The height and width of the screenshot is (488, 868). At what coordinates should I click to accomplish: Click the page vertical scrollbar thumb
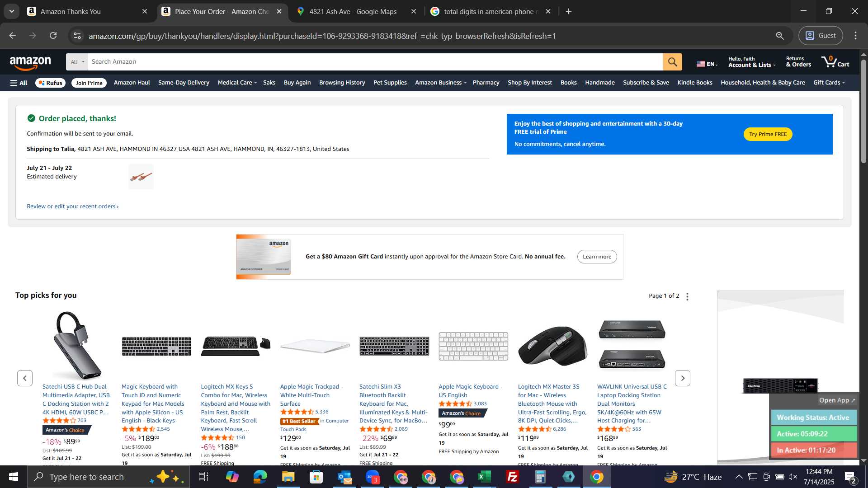863,111
